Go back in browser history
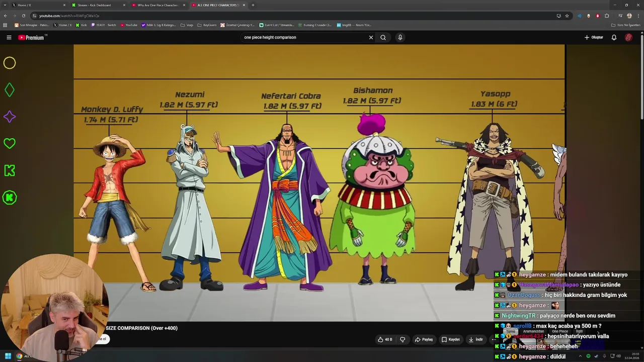 (x=6, y=16)
